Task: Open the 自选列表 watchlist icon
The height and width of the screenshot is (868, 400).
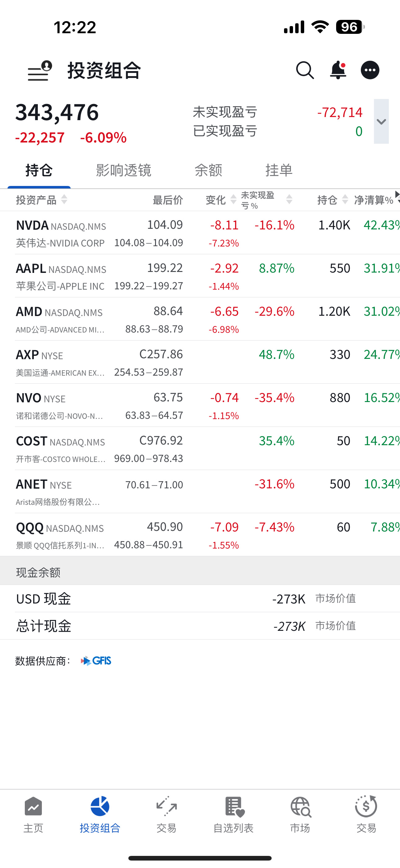Action: [233, 815]
